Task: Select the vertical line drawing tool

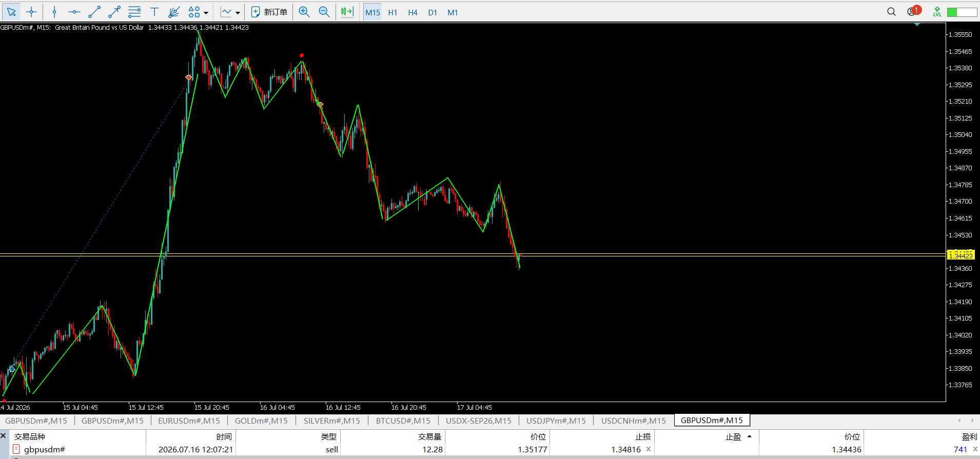Action: [x=54, y=12]
